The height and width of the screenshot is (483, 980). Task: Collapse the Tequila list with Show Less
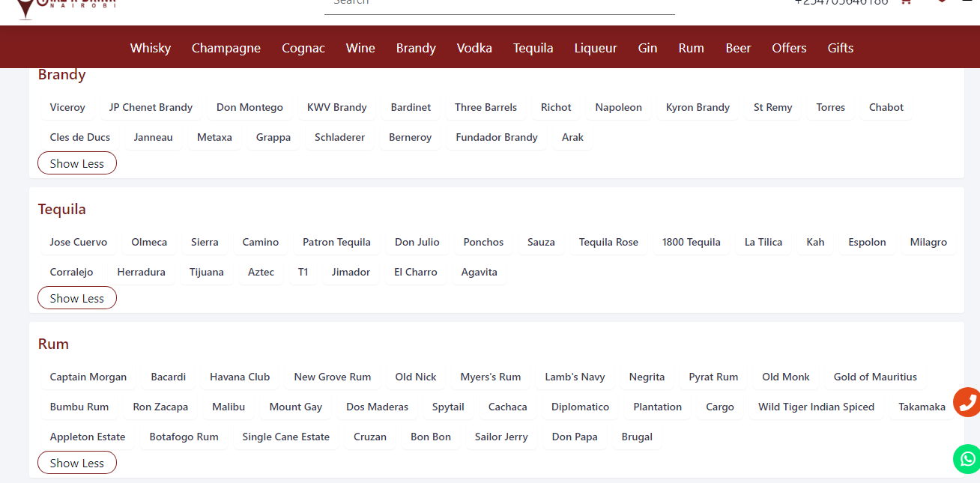(77, 298)
